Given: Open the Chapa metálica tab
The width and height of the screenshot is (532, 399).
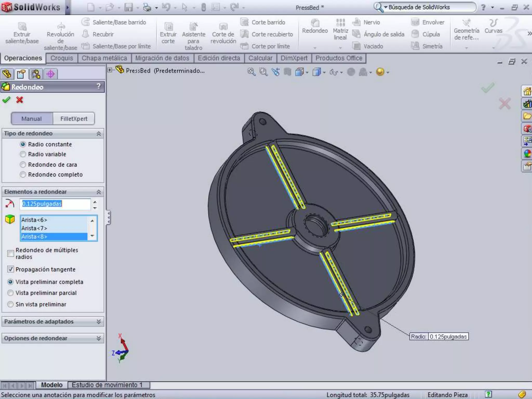Looking at the screenshot, I should [104, 58].
